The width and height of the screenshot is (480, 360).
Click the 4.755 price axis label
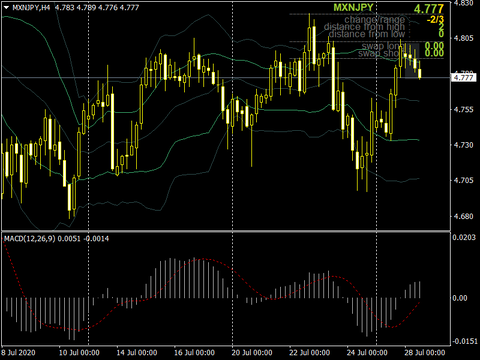463,110
